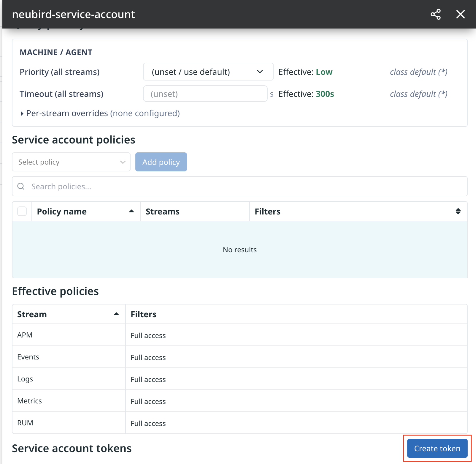Viewport: 476px width, 464px height.
Task: Click the Search policies field
Action: (x=240, y=186)
